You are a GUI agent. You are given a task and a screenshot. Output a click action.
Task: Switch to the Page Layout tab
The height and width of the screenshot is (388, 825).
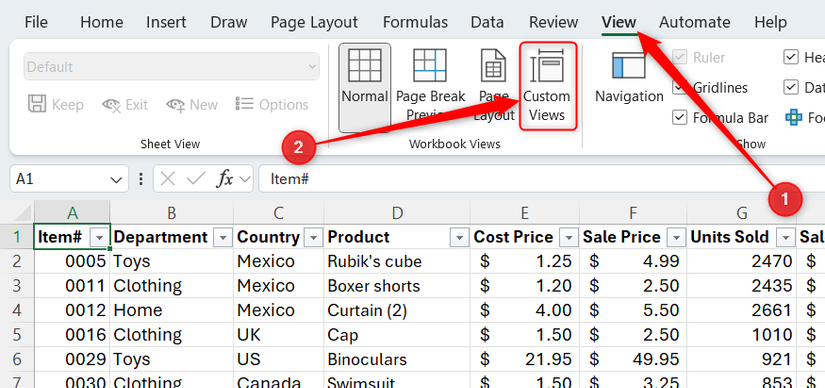click(x=314, y=22)
